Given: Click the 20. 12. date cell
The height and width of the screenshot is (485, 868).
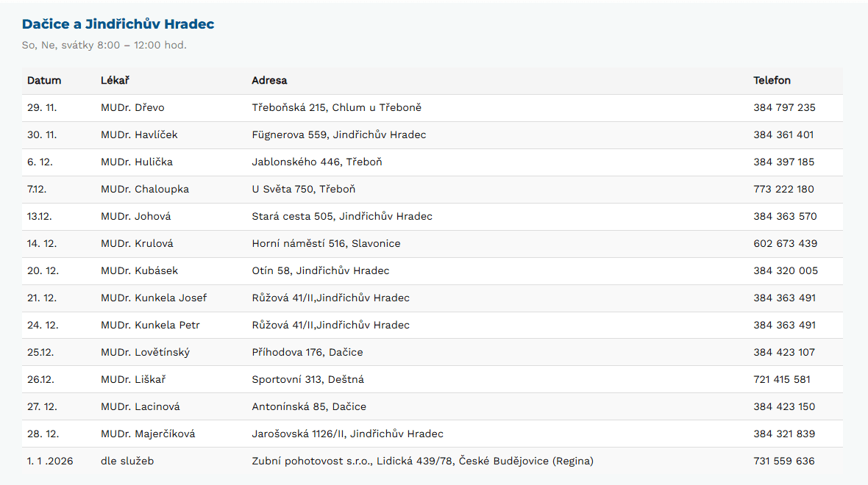Looking at the screenshot, I should coord(43,270).
